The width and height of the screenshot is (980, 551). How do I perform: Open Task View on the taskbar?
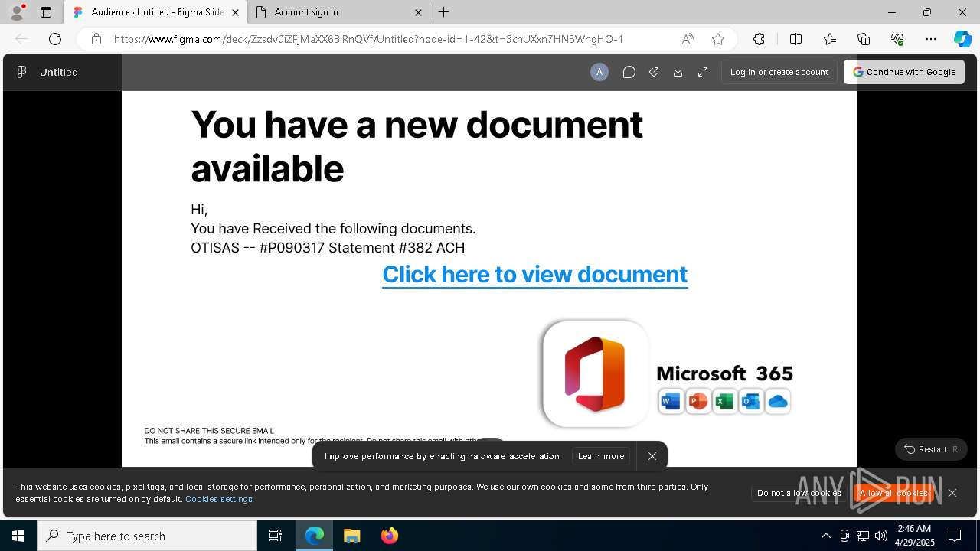click(276, 536)
